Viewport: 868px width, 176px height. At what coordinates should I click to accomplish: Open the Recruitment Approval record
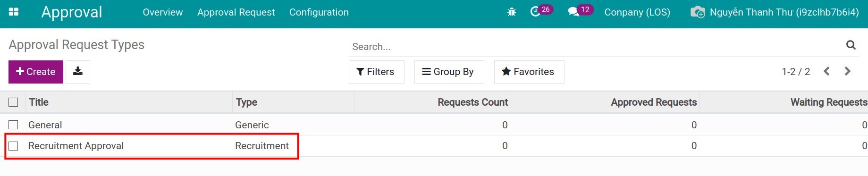click(76, 146)
